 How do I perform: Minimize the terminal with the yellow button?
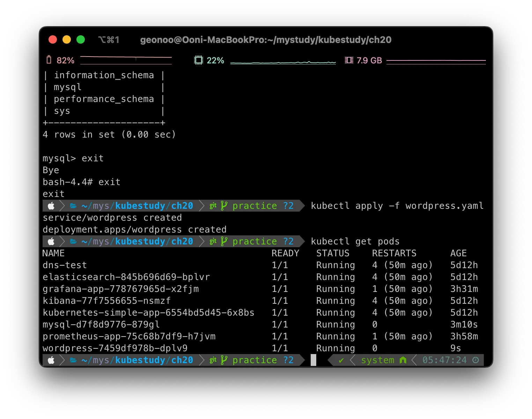pyautogui.click(x=67, y=39)
